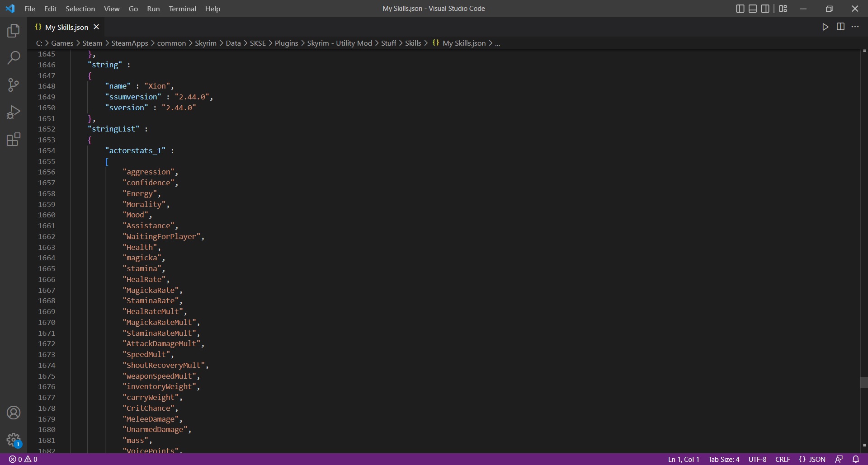Click the Skyrim - Utility Mod breadcrumb
Image resolution: width=868 pixels, height=465 pixels.
click(340, 43)
